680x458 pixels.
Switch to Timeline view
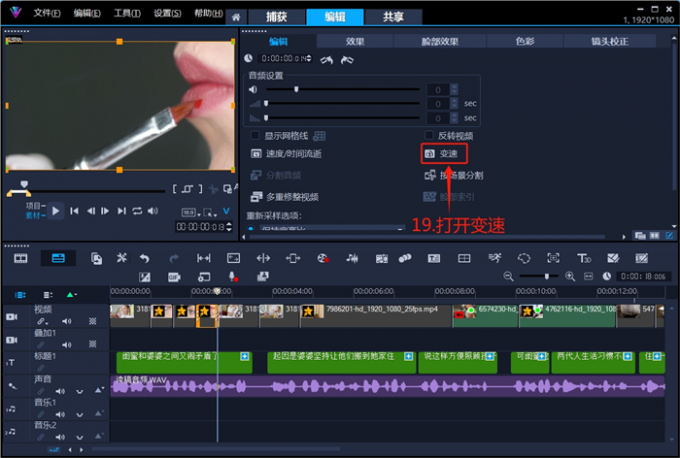[x=58, y=258]
